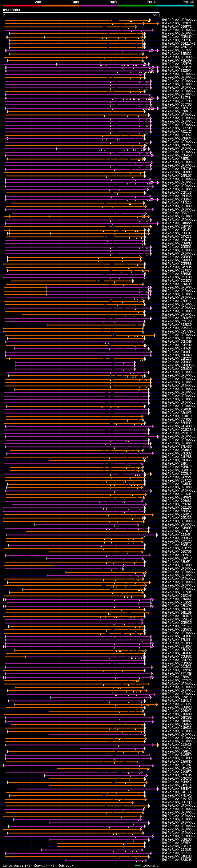The image size is (197, 868).
Task: Select the UniRef100_Q5ZMJ9 label
Action: pos(177,474)
